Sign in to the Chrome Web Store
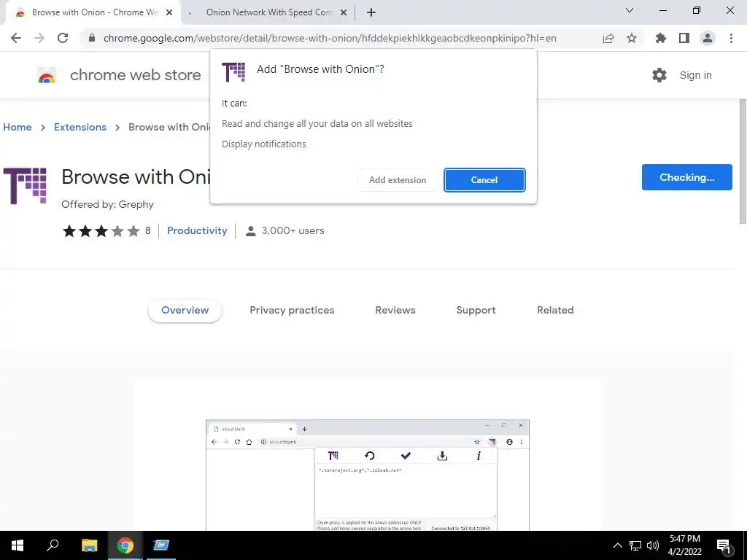The width and height of the screenshot is (747, 560). point(695,75)
